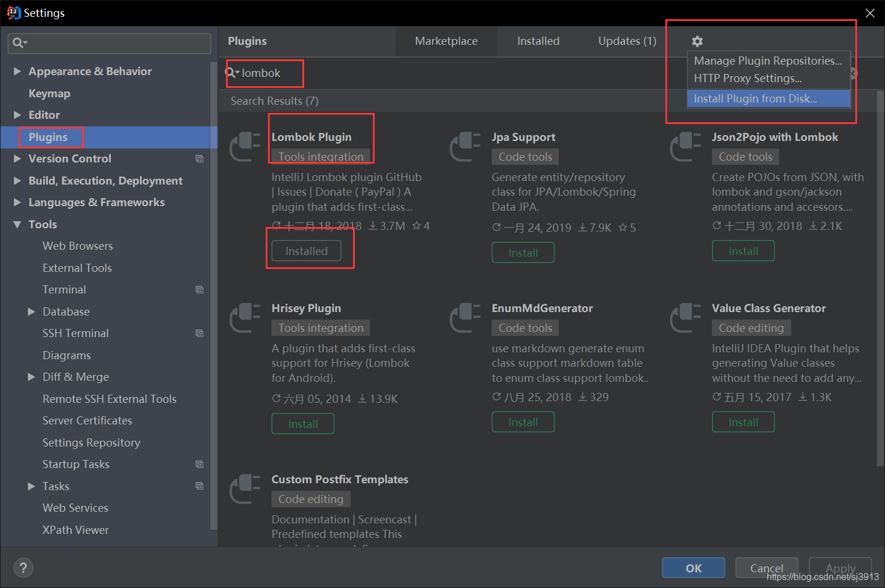Open Settings Repository settings
885x588 pixels.
(91, 442)
